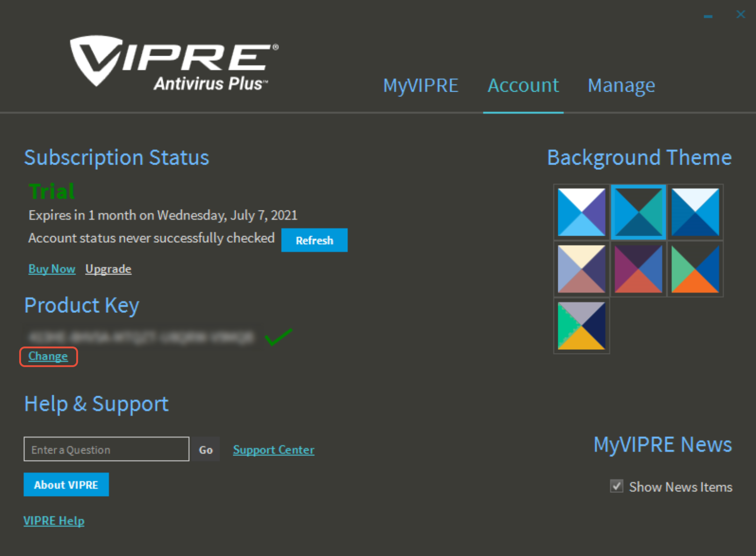This screenshot has width=756, height=556.
Task: Click the Enter a Question field
Action: point(106,449)
